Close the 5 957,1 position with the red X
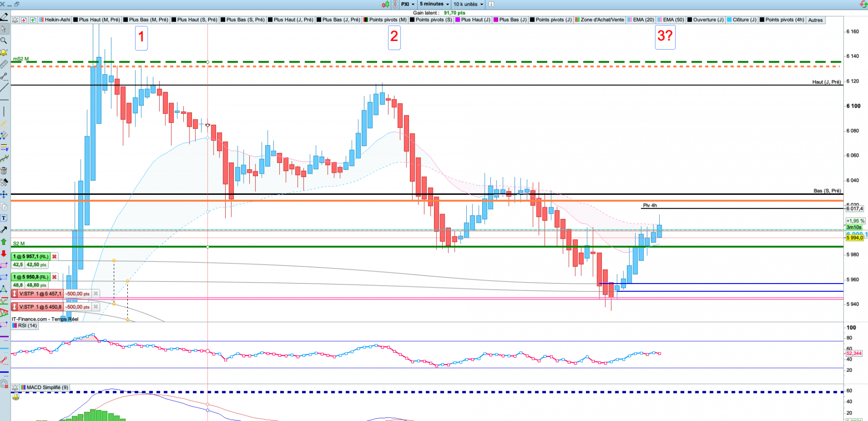 point(54,257)
